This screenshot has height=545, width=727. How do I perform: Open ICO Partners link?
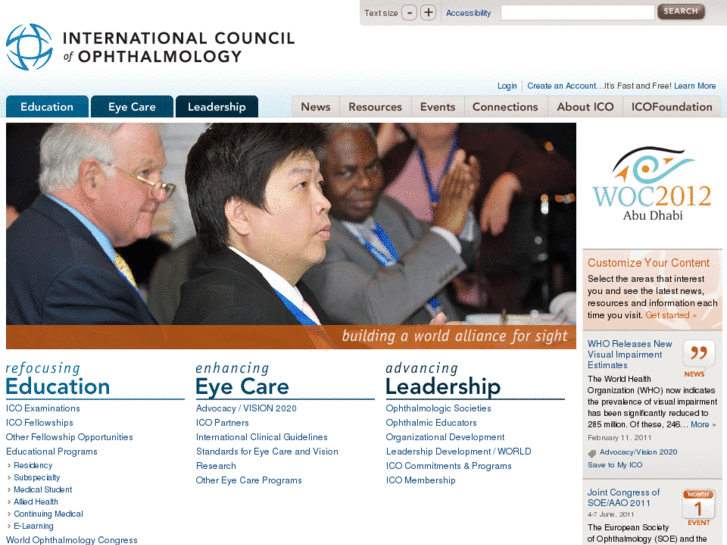tap(222, 423)
